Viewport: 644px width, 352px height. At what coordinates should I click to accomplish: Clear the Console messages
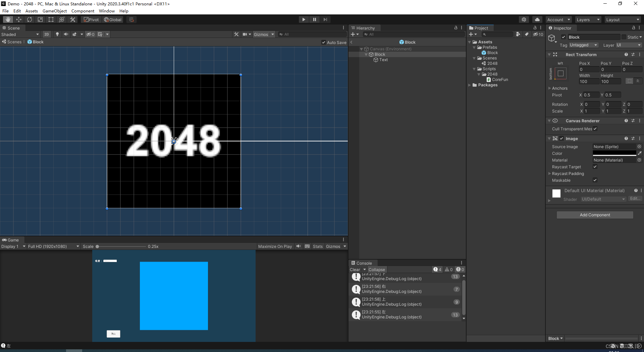355,269
